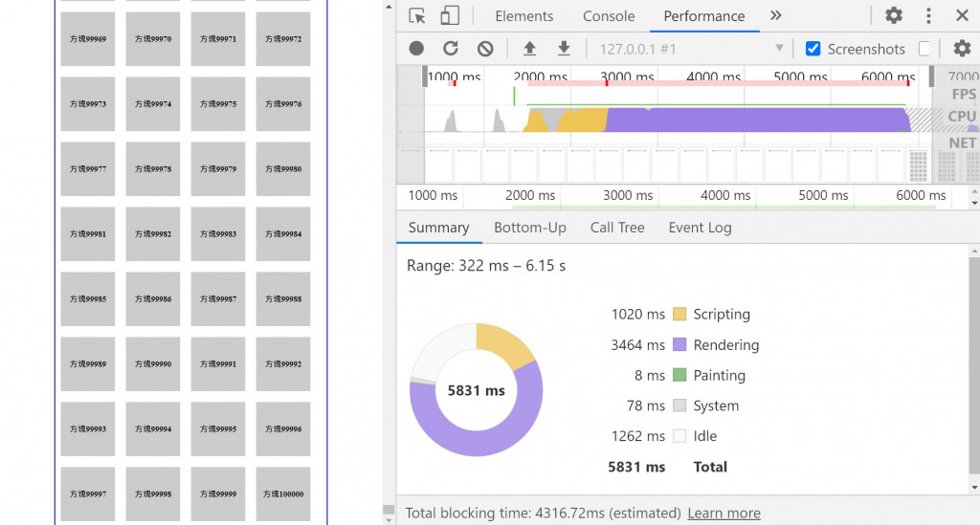Open the Elements panel tab
Screen dimensions: 980x525
523,16
